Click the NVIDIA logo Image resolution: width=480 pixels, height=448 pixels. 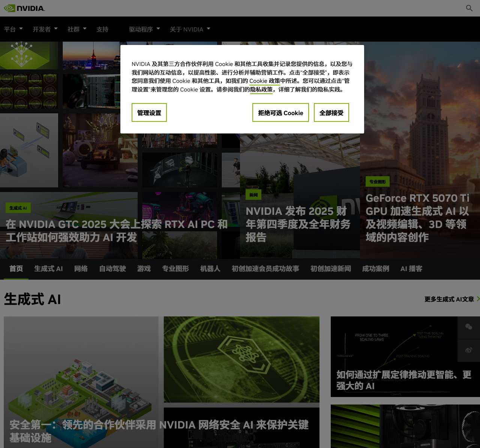click(x=24, y=8)
